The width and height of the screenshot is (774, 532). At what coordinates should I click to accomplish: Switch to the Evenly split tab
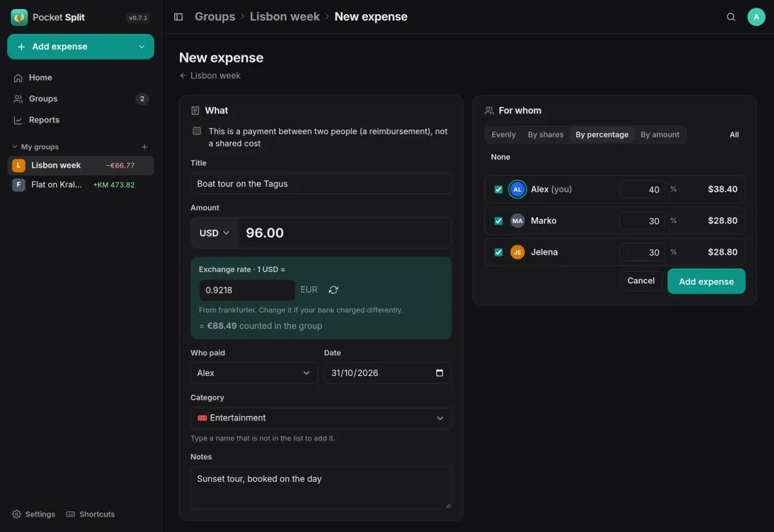(504, 135)
